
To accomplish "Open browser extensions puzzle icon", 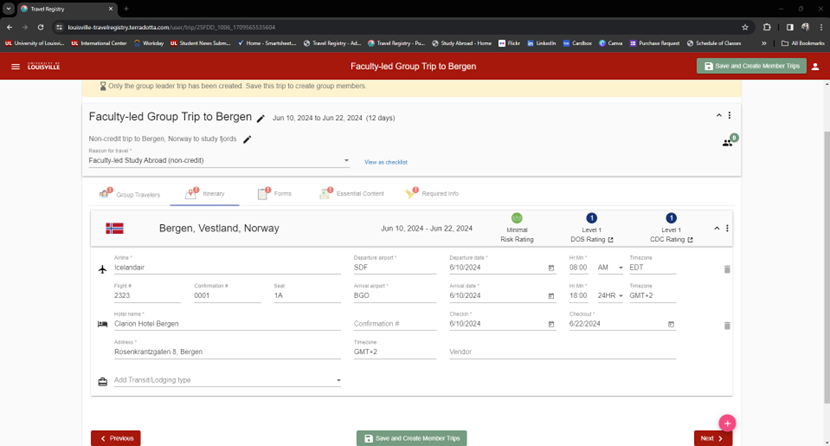I will pyautogui.click(x=766, y=27).
